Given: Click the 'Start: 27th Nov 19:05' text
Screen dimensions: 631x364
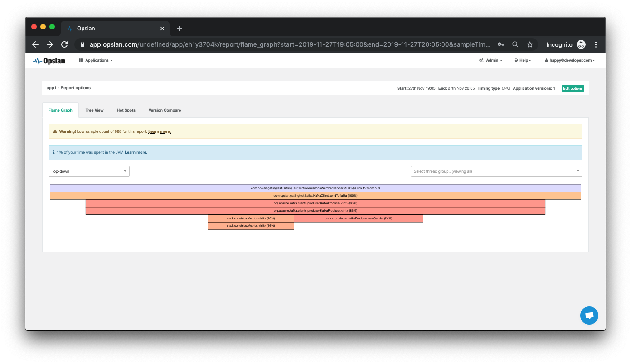Looking at the screenshot, I should coord(416,88).
